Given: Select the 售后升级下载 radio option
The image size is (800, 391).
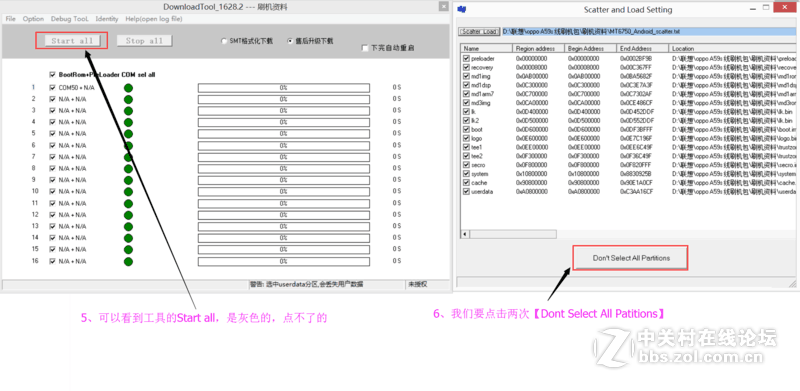Looking at the screenshot, I should (x=290, y=41).
